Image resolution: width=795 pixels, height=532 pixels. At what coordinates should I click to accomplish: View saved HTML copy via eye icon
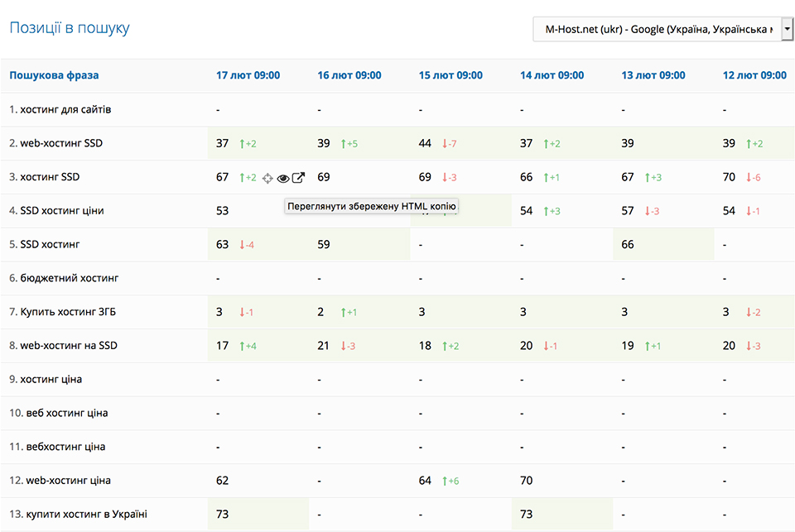(283, 178)
